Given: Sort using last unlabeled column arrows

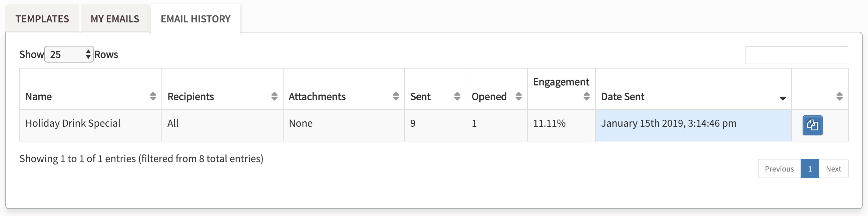Looking at the screenshot, I should point(839,97).
